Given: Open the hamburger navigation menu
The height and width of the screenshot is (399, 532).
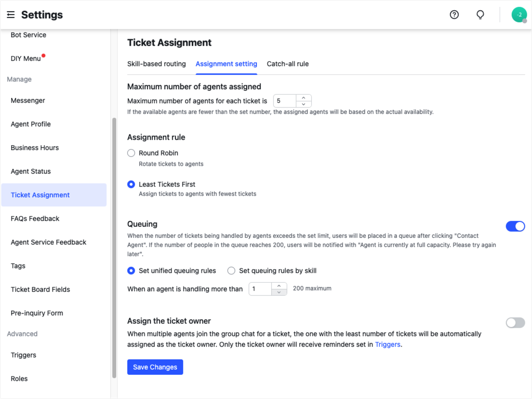Looking at the screenshot, I should [x=11, y=14].
